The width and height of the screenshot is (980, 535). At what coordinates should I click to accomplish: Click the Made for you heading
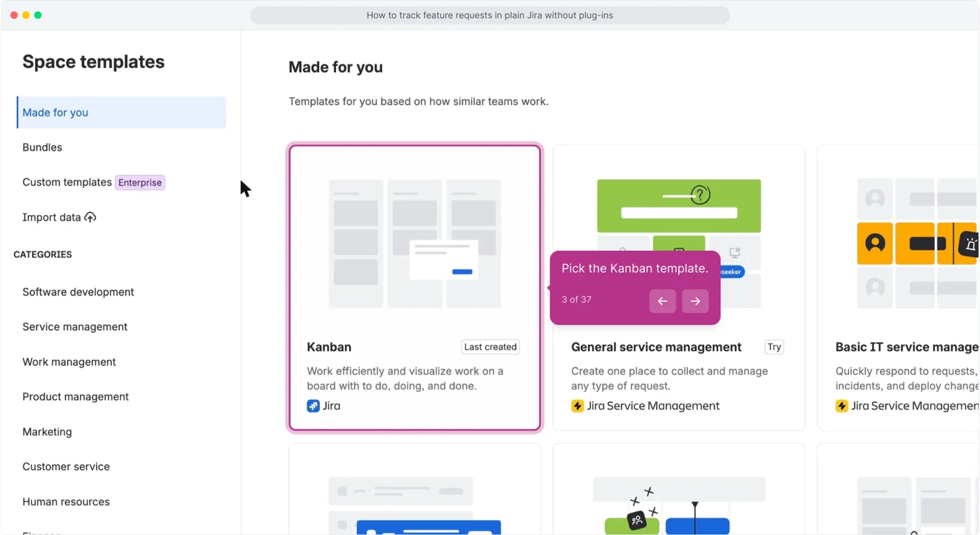335,67
